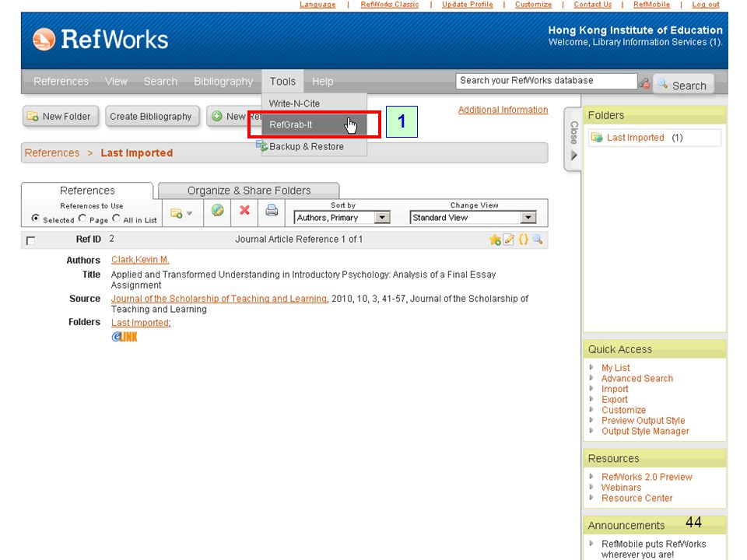Screen dimensions: 747x560
Task: Open Advanced Search in Quick Access
Action: tap(637, 378)
